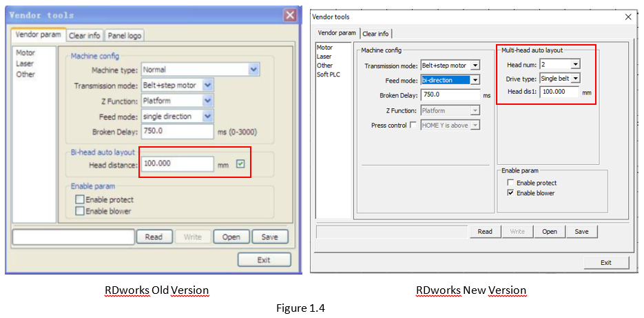This screenshot has height=318, width=644.
Task: Open Machine type dropdown set to Normal
Action: pyautogui.click(x=200, y=70)
